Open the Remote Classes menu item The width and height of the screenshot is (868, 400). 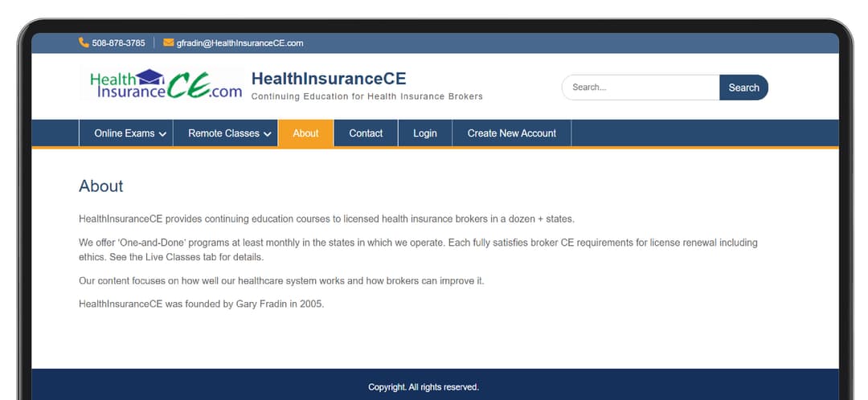click(226, 133)
